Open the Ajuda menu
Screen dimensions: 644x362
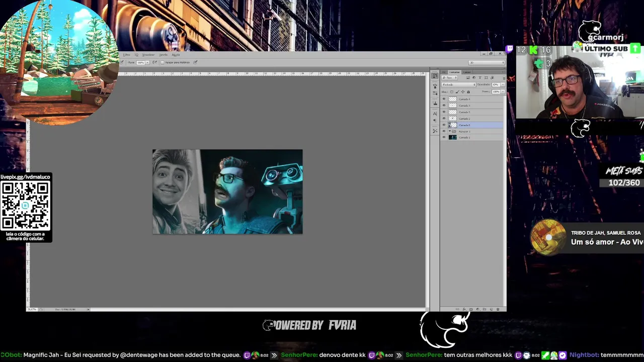[x=176, y=55]
